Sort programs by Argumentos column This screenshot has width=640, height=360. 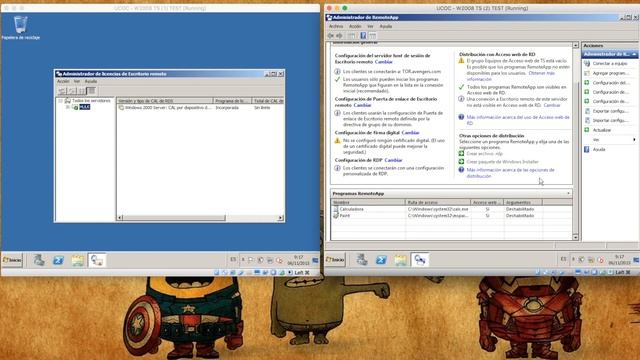(x=523, y=202)
